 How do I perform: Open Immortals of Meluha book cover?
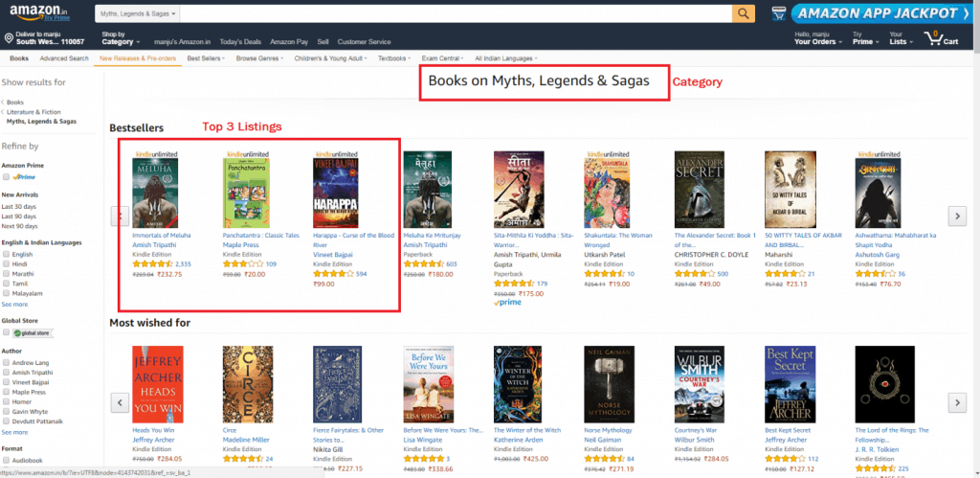click(155, 193)
